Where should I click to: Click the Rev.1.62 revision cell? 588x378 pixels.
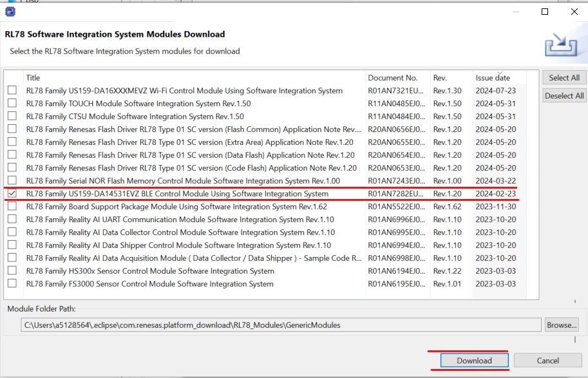pyautogui.click(x=448, y=207)
